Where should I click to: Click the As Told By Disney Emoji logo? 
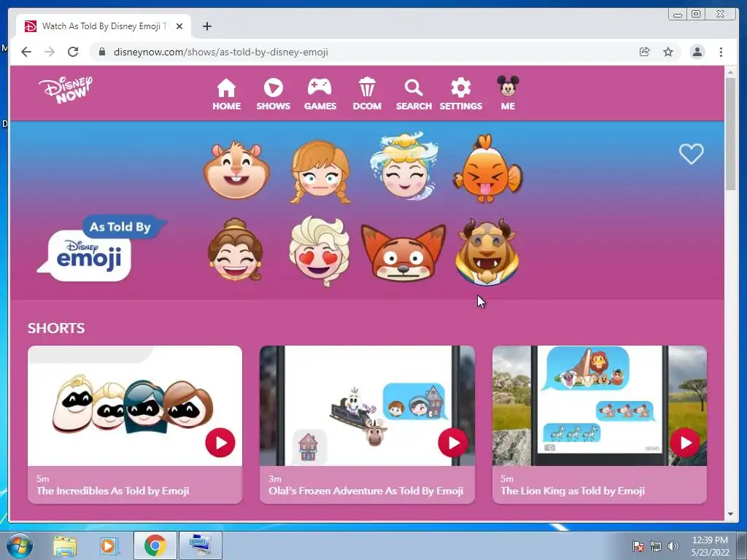pos(102,249)
